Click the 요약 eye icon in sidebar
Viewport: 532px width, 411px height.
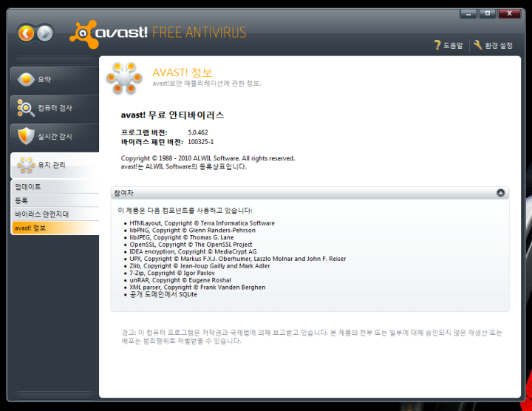tap(26, 79)
